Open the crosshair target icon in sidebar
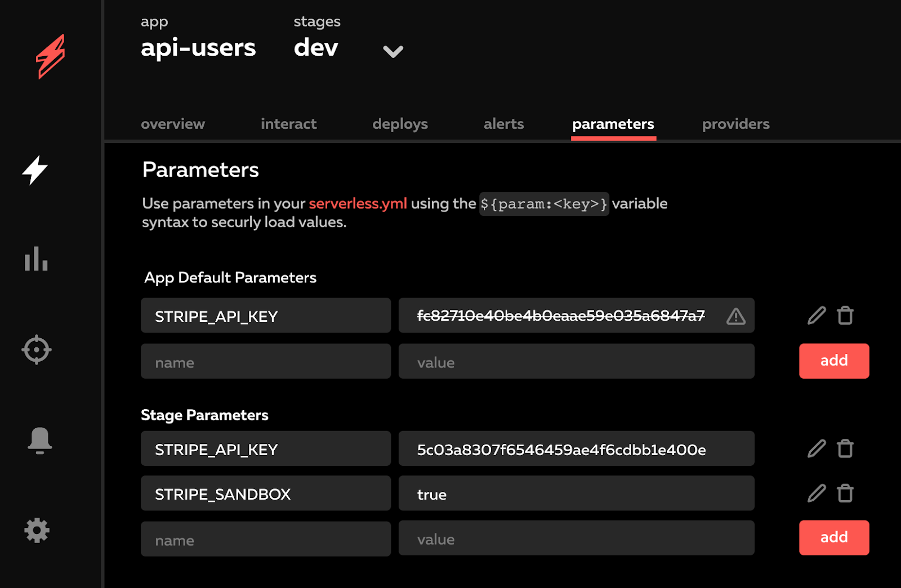 click(37, 349)
